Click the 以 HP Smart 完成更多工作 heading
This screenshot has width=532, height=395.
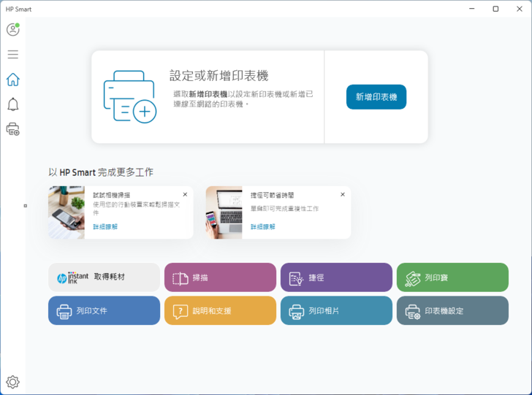[101, 172]
